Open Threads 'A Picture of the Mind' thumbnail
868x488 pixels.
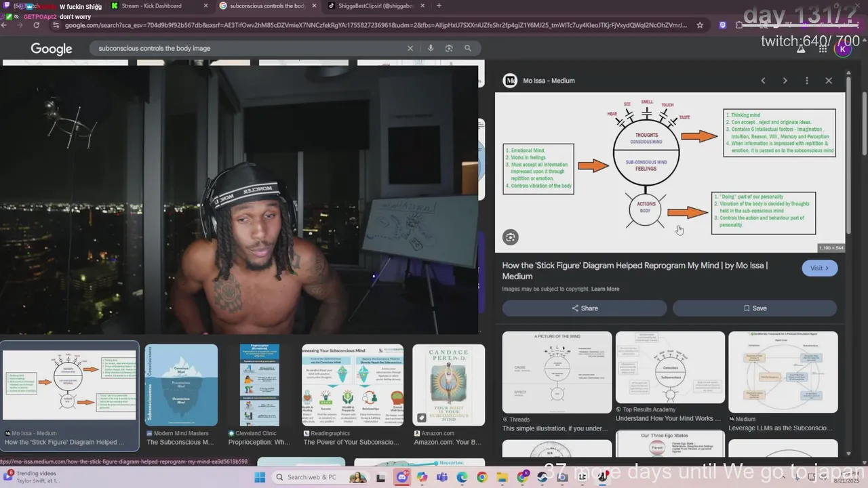coord(557,372)
